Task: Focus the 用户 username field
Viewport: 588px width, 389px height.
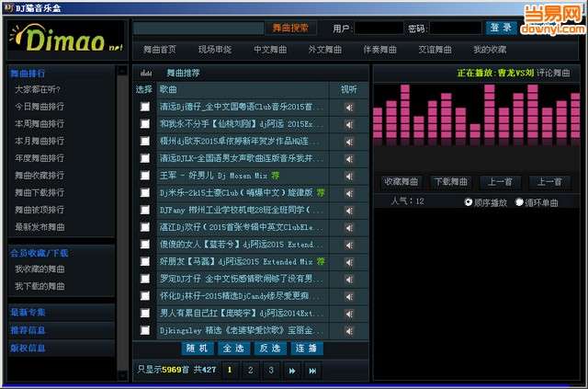Action: (379, 29)
